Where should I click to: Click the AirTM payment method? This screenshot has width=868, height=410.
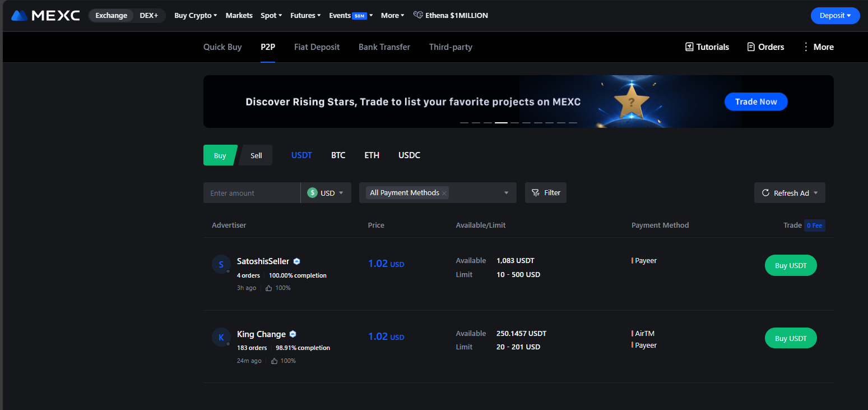coord(644,333)
